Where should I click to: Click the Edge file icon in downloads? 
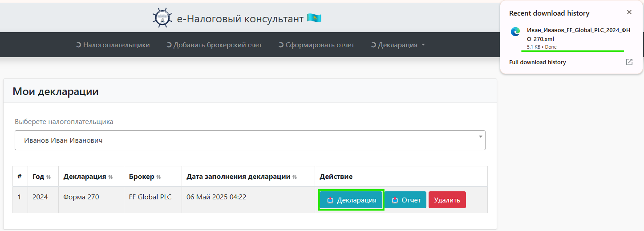pos(515,32)
